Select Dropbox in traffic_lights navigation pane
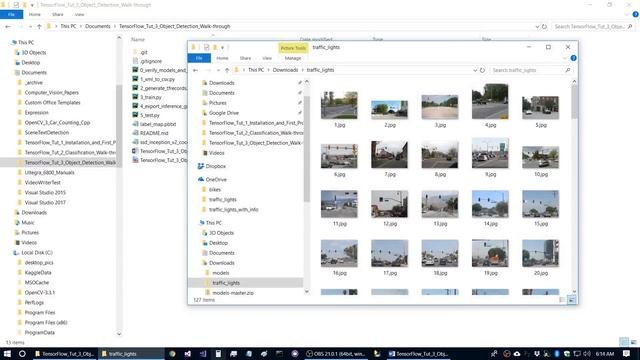Viewport: 640px width, 360px height. click(x=216, y=167)
